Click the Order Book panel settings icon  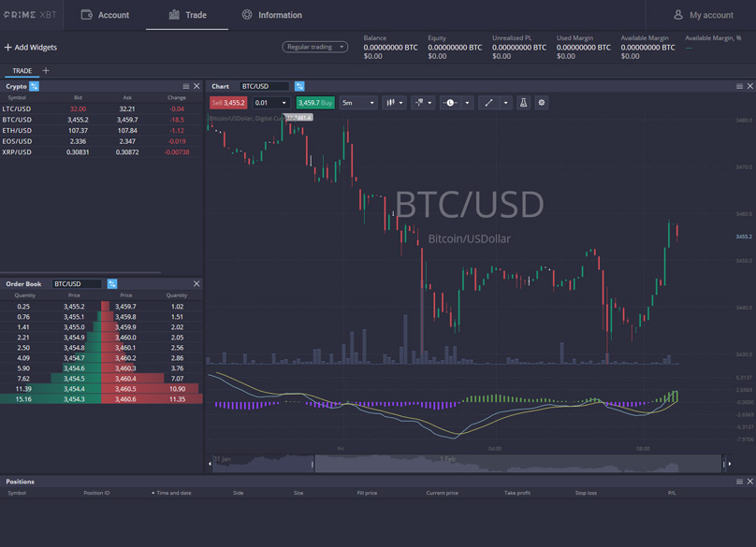[112, 283]
